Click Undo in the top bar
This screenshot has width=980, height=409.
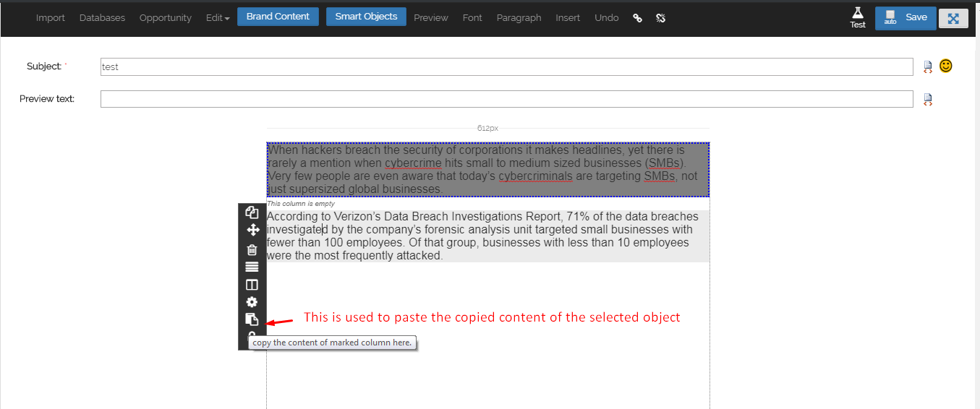click(607, 18)
